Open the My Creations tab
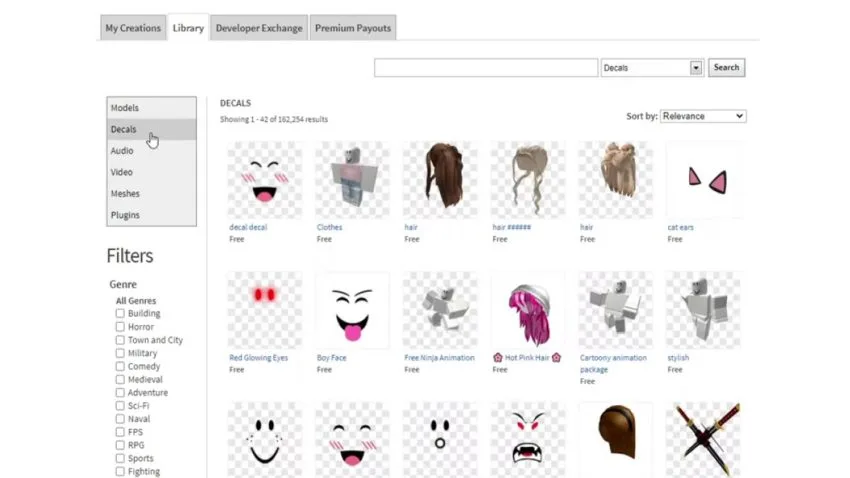850x478 pixels. click(133, 28)
